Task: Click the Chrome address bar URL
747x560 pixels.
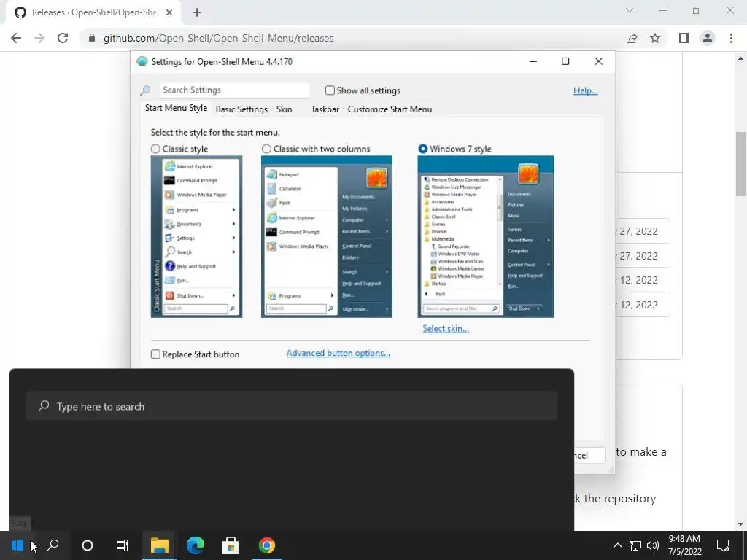Action: pyautogui.click(x=218, y=38)
